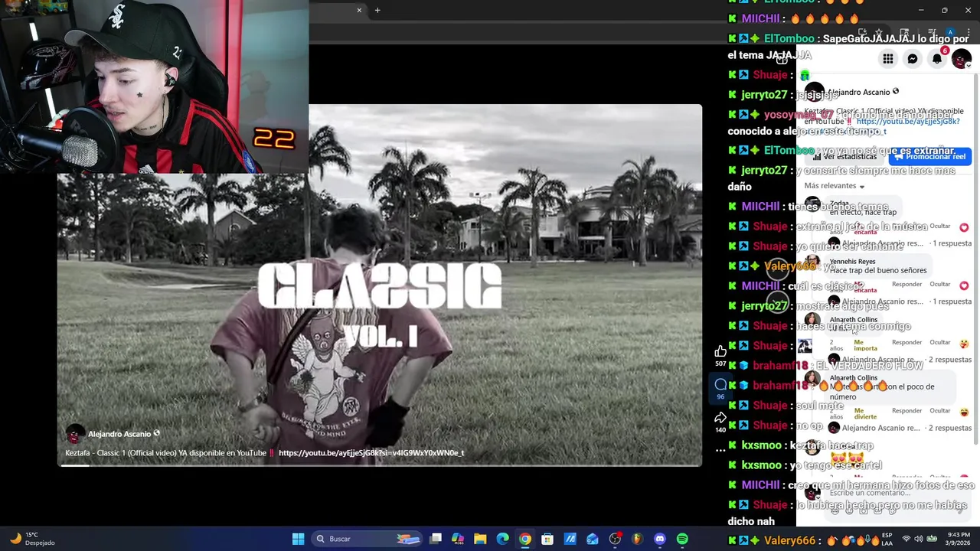Open the Wi-Fi network tray icon

click(x=906, y=539)
